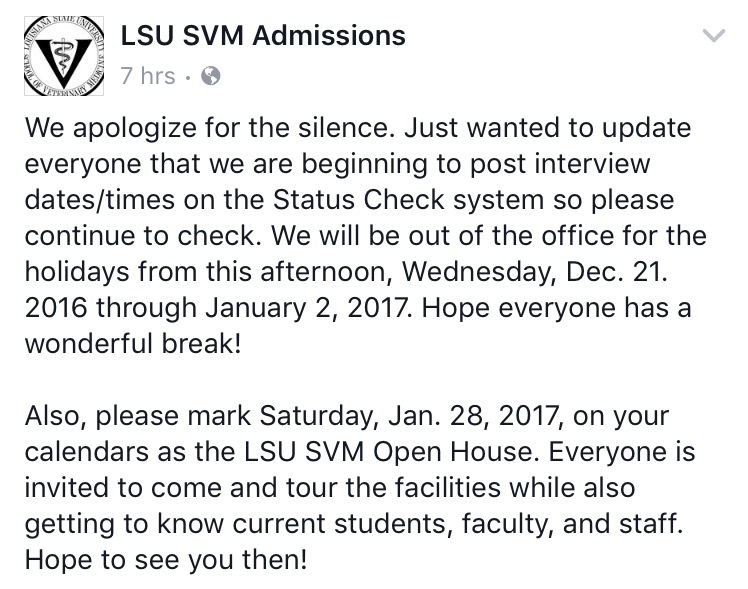
Task: Open the LSU veterinary school logo avatar
Action: point(64,56)
